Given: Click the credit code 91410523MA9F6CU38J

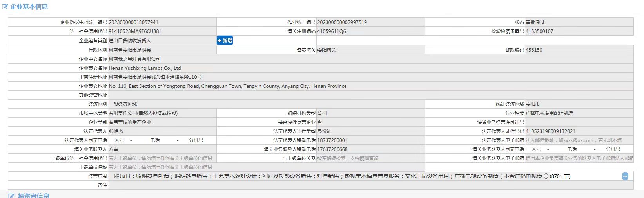Looking at the screenshot, I should [x=135, y=31].
